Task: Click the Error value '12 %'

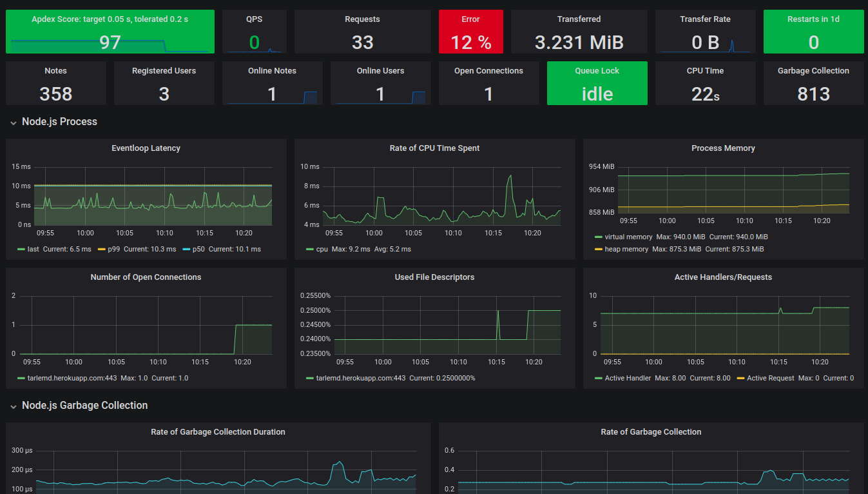Action: coord(471,43)
